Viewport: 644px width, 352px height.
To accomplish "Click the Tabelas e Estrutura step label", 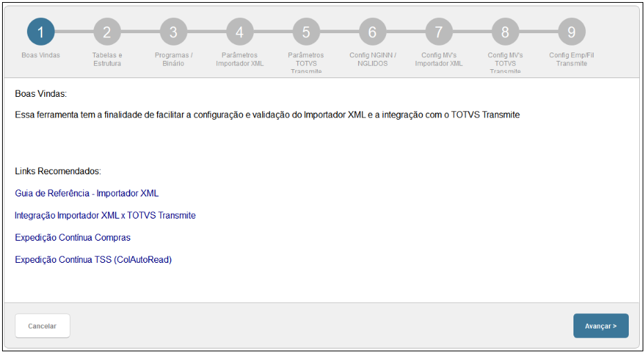I will pos(107,59).
